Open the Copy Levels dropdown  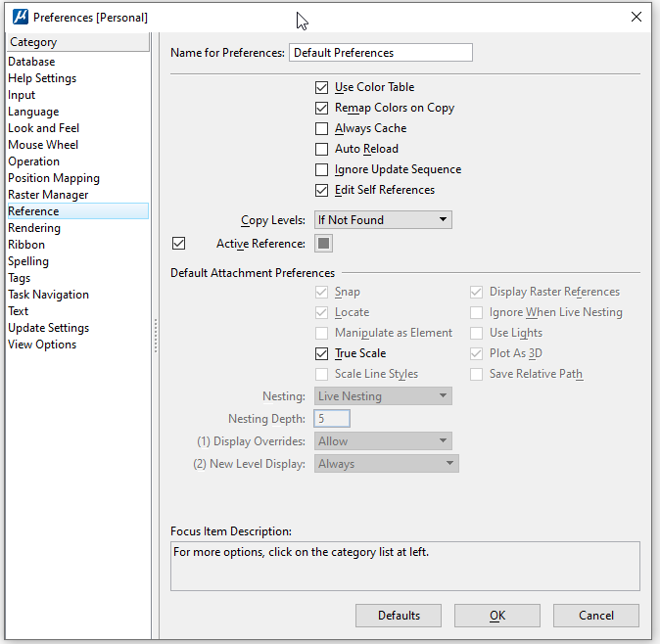click(x=383, y=220)
